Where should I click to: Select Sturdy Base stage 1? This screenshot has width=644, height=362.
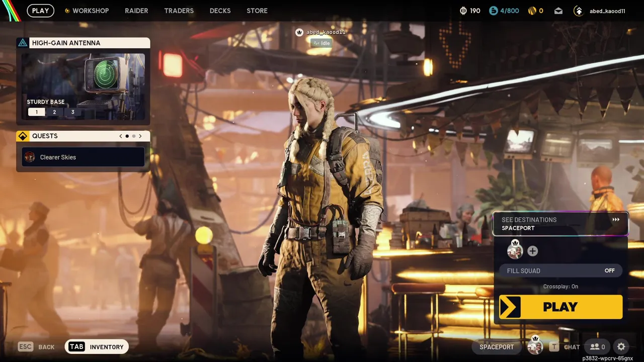pos(36,112)
